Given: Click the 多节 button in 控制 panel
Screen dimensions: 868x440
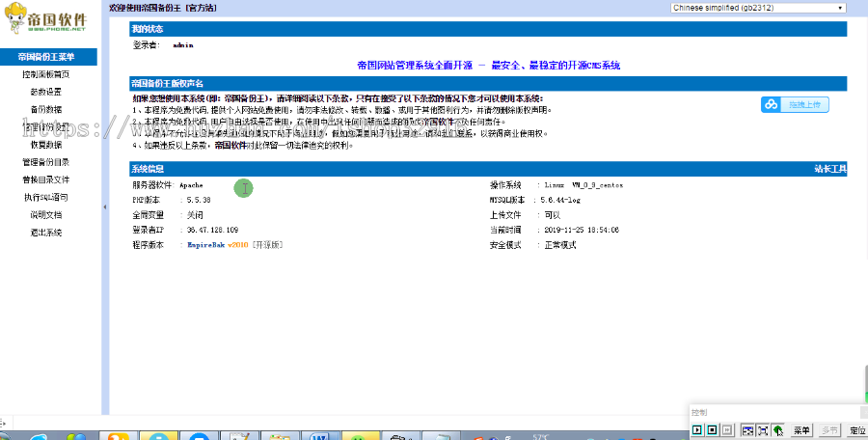Looking at the screenshot, I should 829,430.
